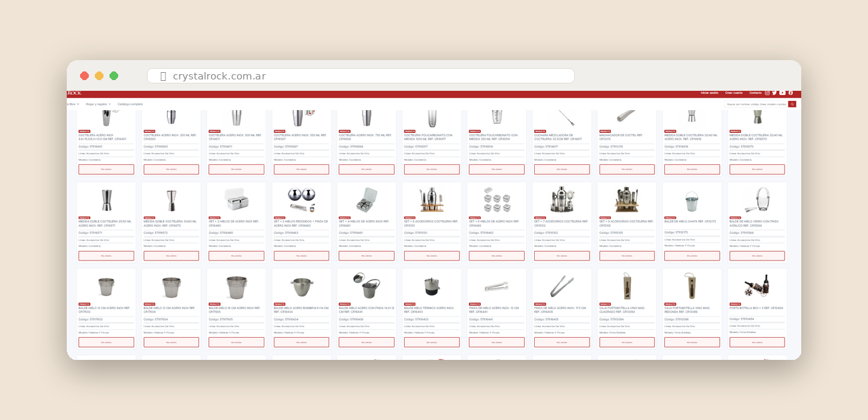Click Más detalles for Coctelera 500 ML CR14611
Image resolution: width=868 pixels, height=420 pixels.
(236, 169)
